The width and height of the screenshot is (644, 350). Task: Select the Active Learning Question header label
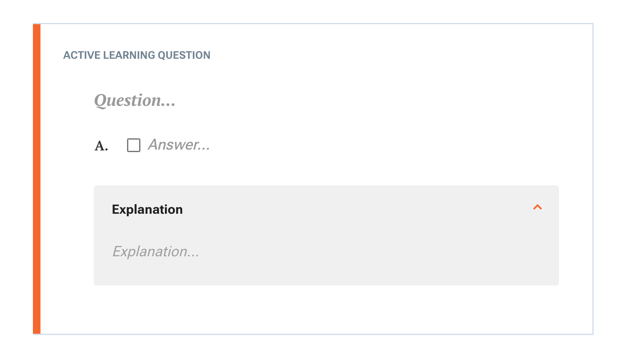click(137, 55)
